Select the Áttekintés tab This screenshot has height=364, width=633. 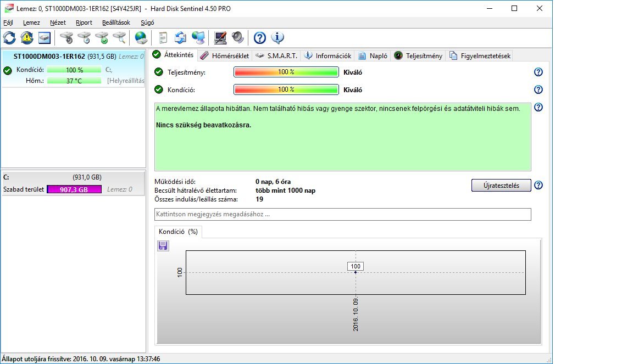point(174,55)
